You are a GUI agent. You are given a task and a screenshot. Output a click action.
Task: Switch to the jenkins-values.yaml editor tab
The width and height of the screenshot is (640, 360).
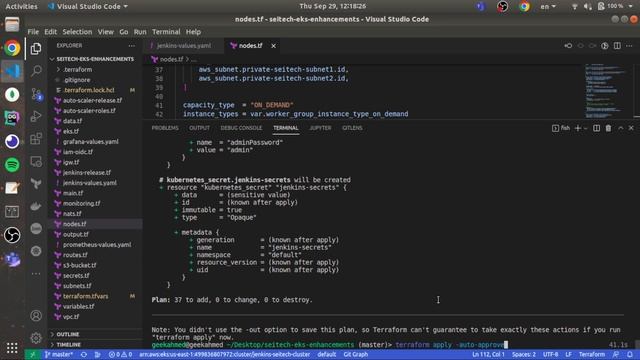(184, 46)
